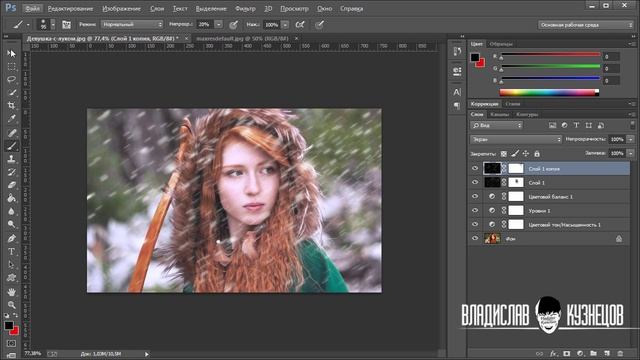
Task: Filter layers by adjustment layer icon
Action: (x=564, y=125)
